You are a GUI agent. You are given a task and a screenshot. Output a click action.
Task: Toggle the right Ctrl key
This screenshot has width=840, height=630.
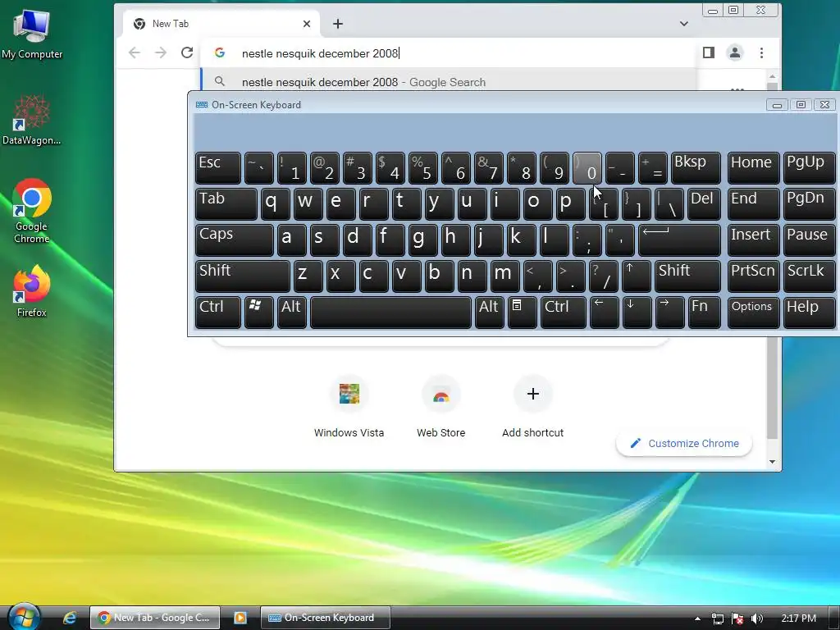pos(563,313)
